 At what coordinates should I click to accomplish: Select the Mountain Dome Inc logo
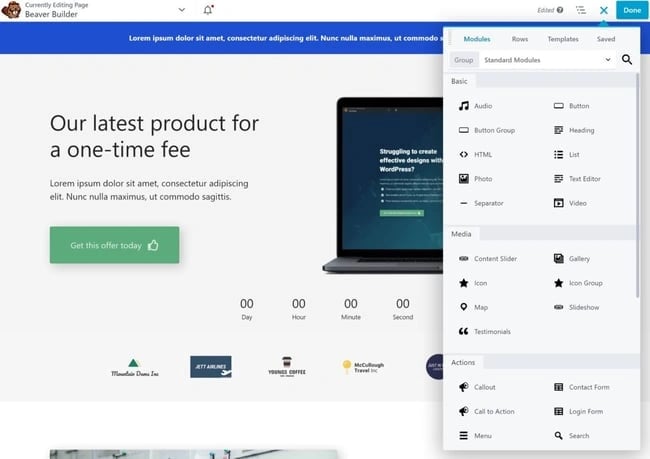134,368
